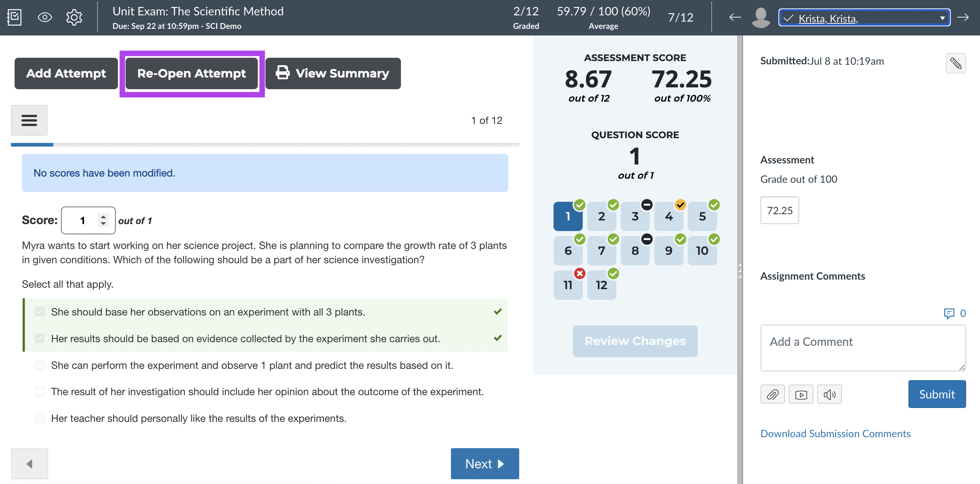The image size is (980, 484).
Task: Jump to question 11 tile
Action: pyautogui.click(x=568, y=285)
